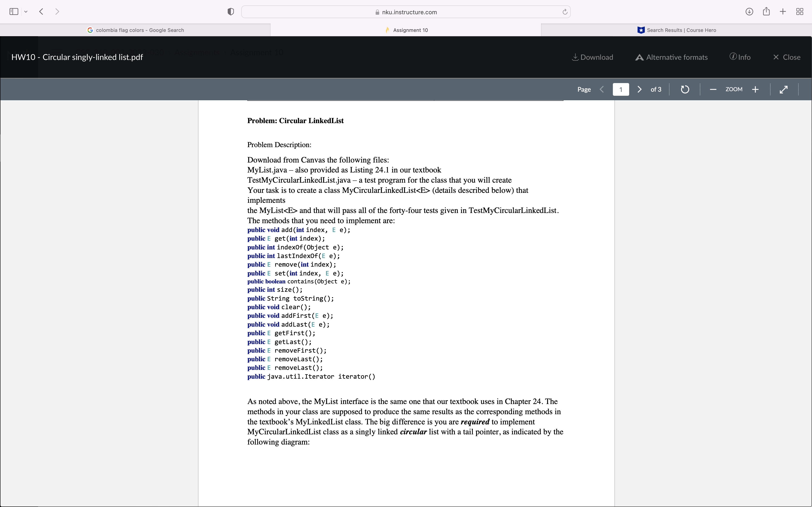Reload the page in Safari
The height and width of the screenshot is (507, 812).
pos(565,12)
